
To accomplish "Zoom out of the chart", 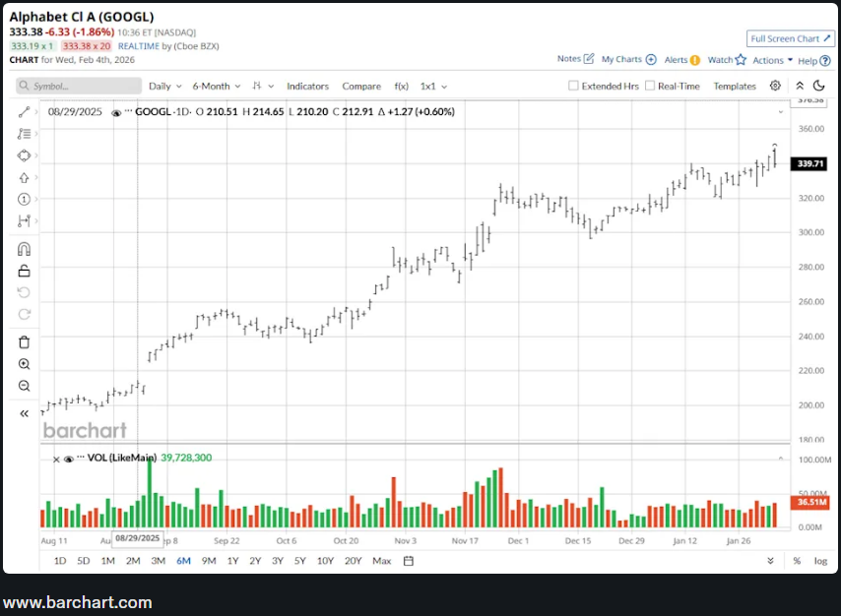I will click(25, 386).
